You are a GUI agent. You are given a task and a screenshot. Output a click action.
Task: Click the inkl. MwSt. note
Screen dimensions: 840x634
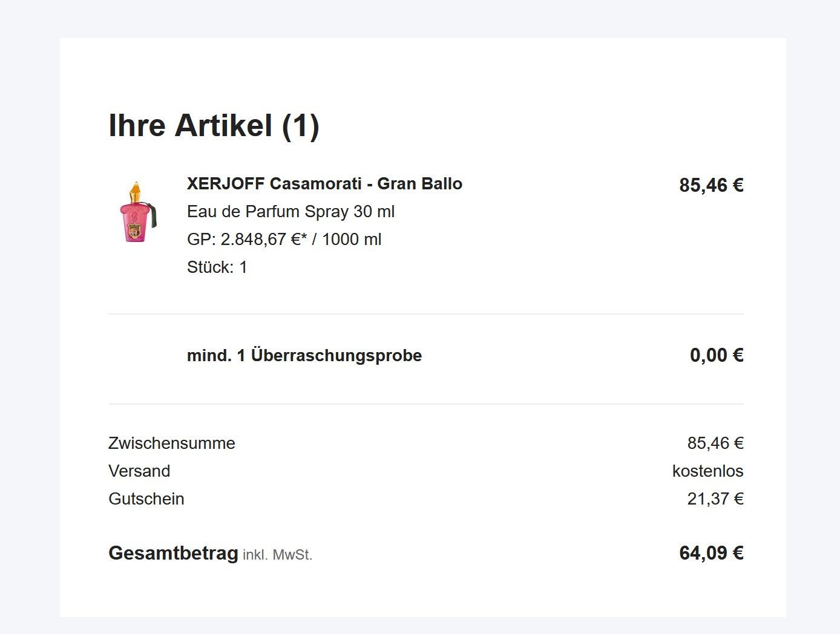277,555
